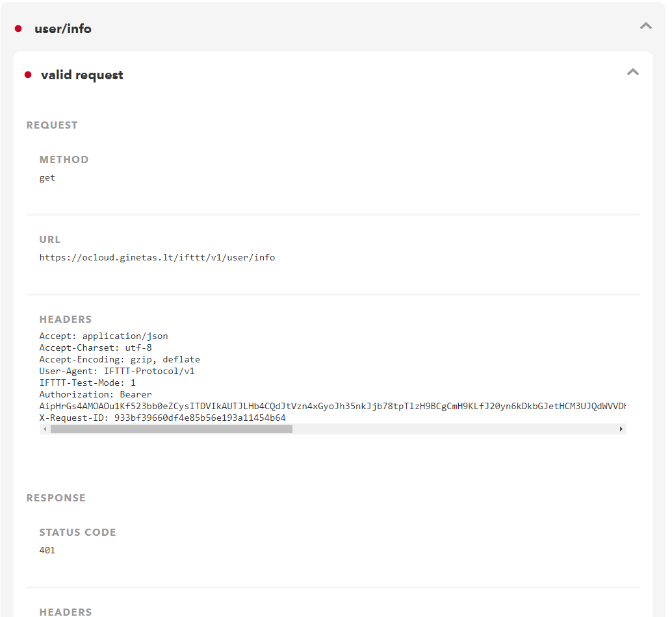Screen dimensions: 672x617
Task: Click the X-Request-ID header line
Action: pyautogui.click(x=162, y=418)
